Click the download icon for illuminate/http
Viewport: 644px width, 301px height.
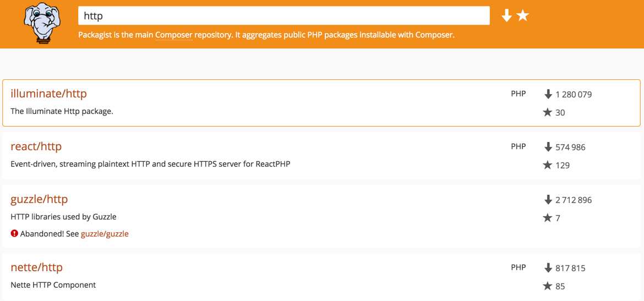click(x=548, y=94)
